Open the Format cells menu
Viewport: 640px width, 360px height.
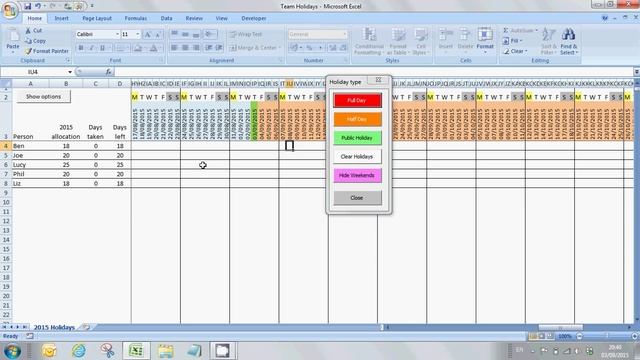tap(485, 40)
